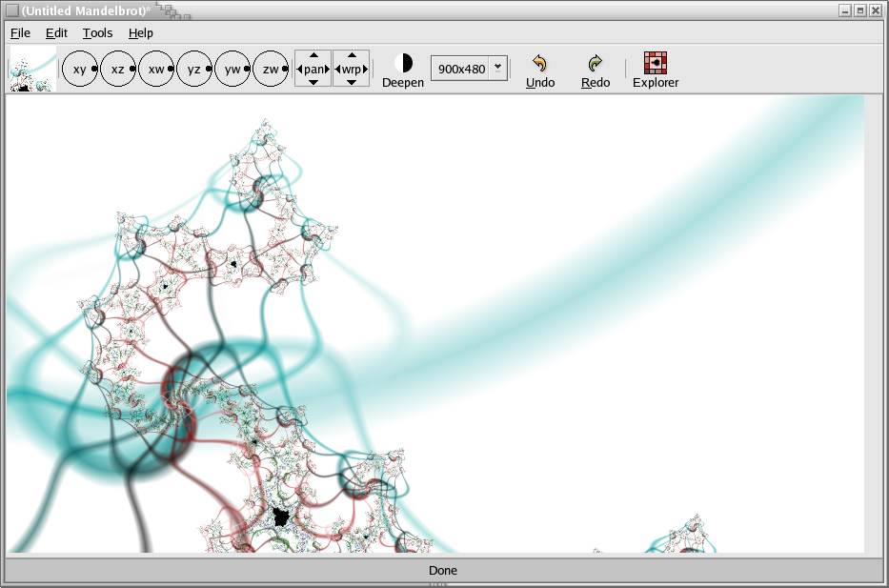
Task: Click the yz plane rotation dial
Action: point(194,70)
